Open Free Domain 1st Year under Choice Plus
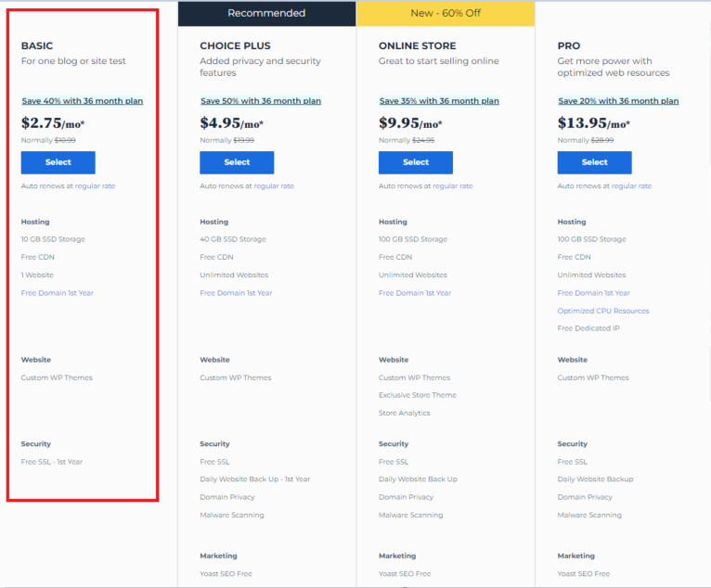711x588 pixels. coord(236,293)
